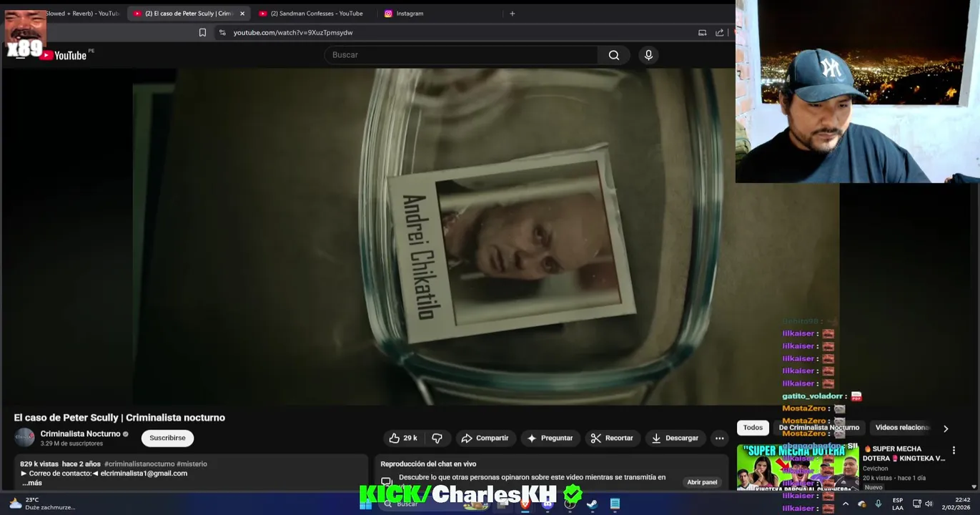Switch to Slowed + Reverb YouTube tab
The height and width of the screenshot is (515, 980).
point(82,14)
